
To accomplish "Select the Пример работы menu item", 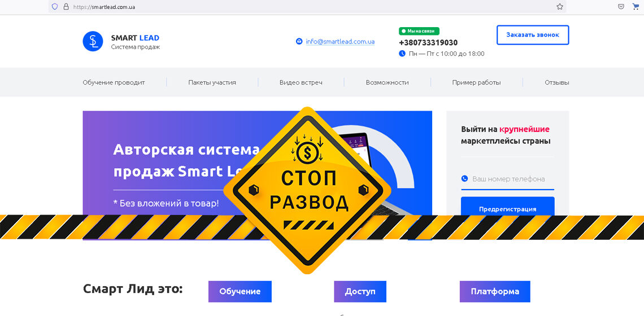I will pos(476,82).
